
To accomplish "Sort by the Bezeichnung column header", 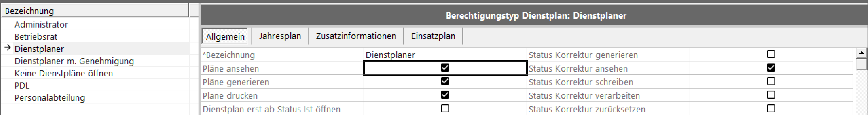I will pos(95,11).
